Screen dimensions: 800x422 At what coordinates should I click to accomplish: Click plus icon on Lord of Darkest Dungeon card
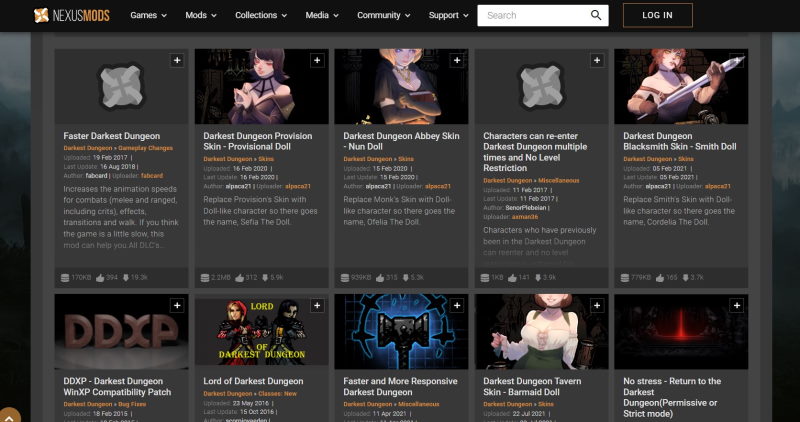(317, 305)
